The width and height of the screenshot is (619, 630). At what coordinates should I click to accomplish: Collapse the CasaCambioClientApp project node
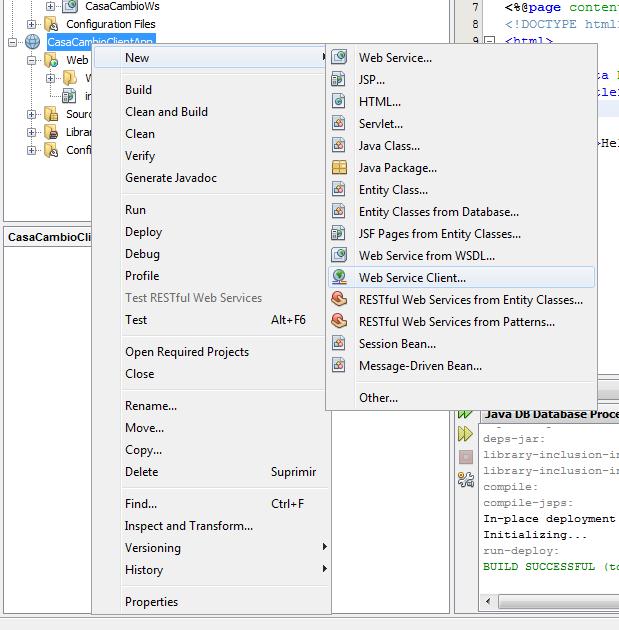(12, 42)
